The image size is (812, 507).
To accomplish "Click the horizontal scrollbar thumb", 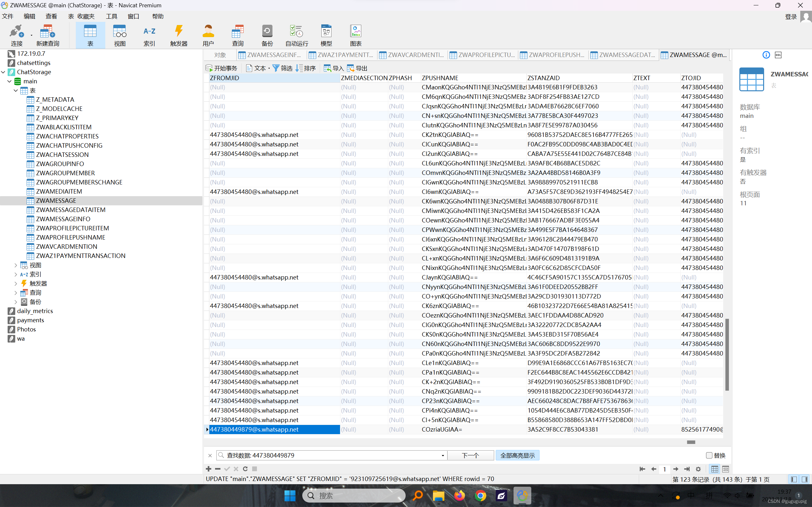I will point(691,442).
